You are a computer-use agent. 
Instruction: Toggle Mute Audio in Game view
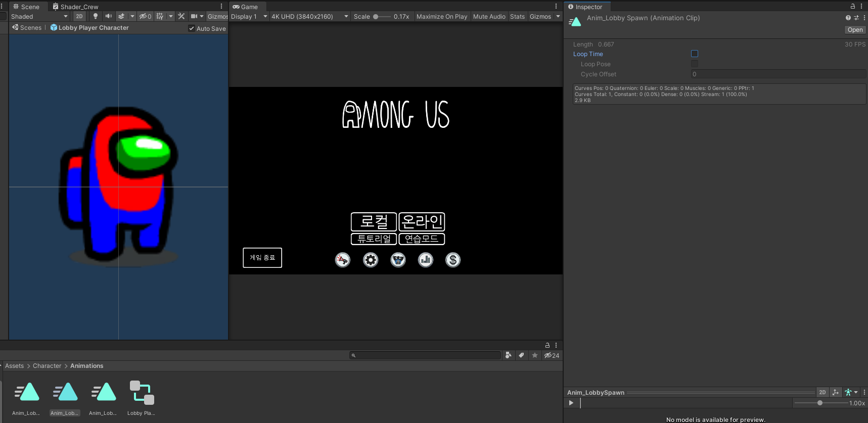point(489,16)
